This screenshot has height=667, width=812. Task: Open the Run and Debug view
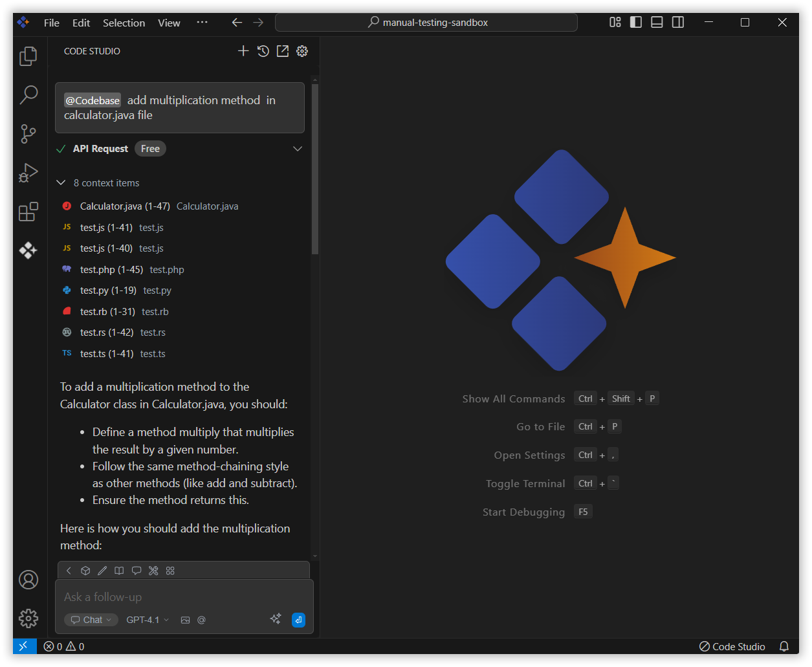[x=28, y=173]
